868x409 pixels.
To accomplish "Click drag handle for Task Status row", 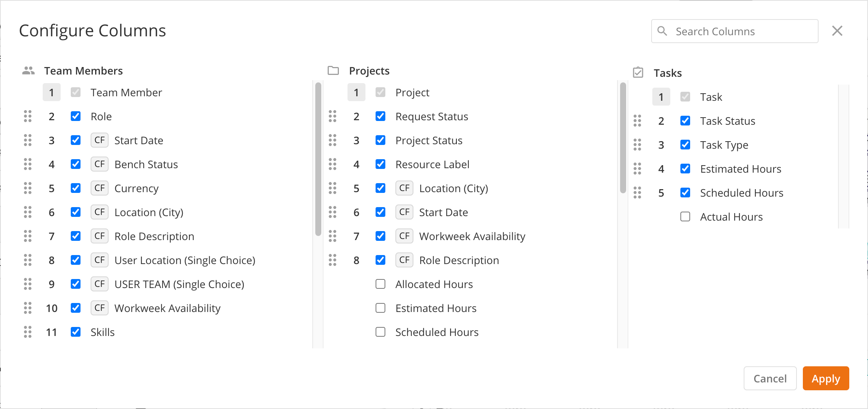I will 637,121.
